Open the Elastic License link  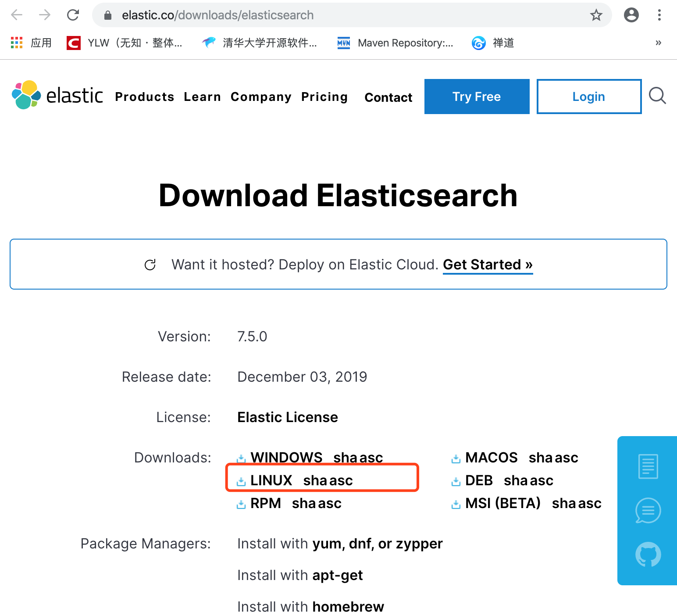coord(288,417)
